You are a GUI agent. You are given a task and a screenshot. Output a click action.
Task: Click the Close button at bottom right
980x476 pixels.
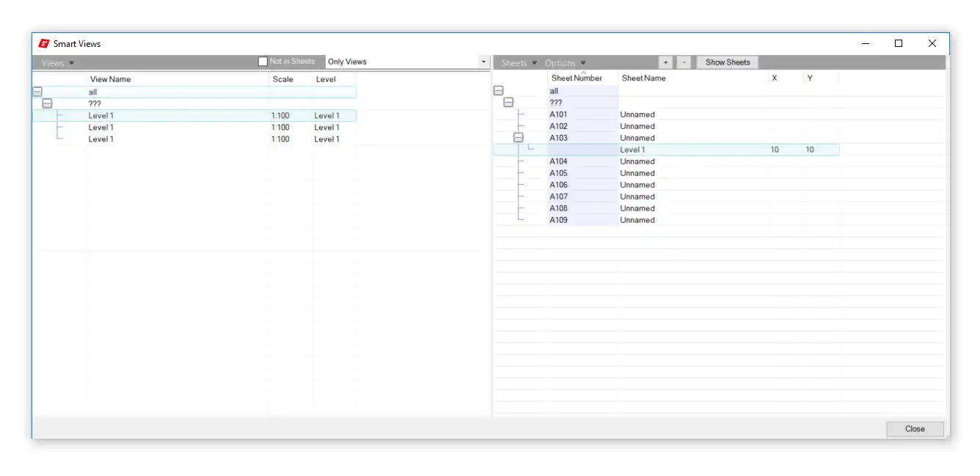tap(915, 429)
